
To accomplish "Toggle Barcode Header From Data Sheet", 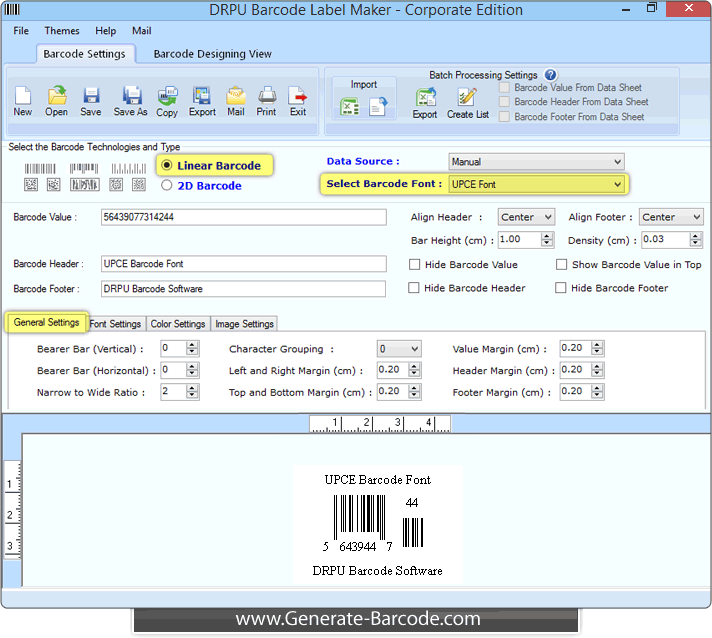I will (504, 102).
